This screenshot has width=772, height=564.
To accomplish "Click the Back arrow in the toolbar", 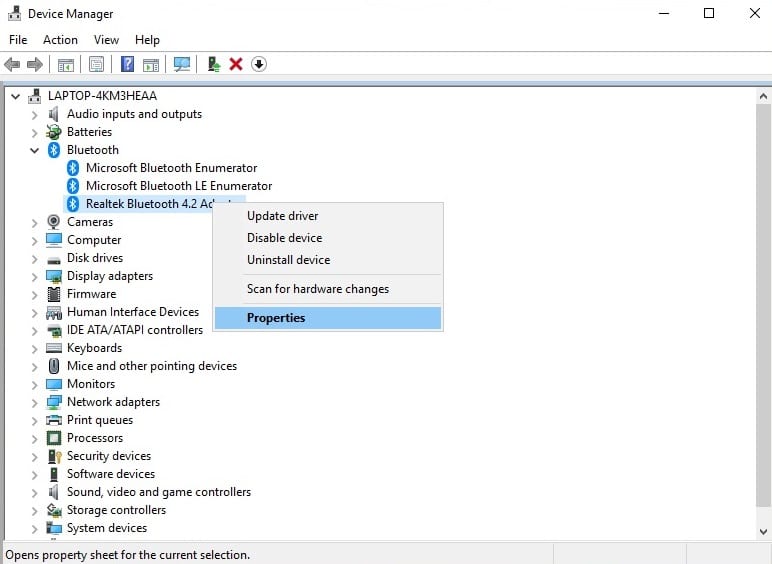I will point(13,64).
